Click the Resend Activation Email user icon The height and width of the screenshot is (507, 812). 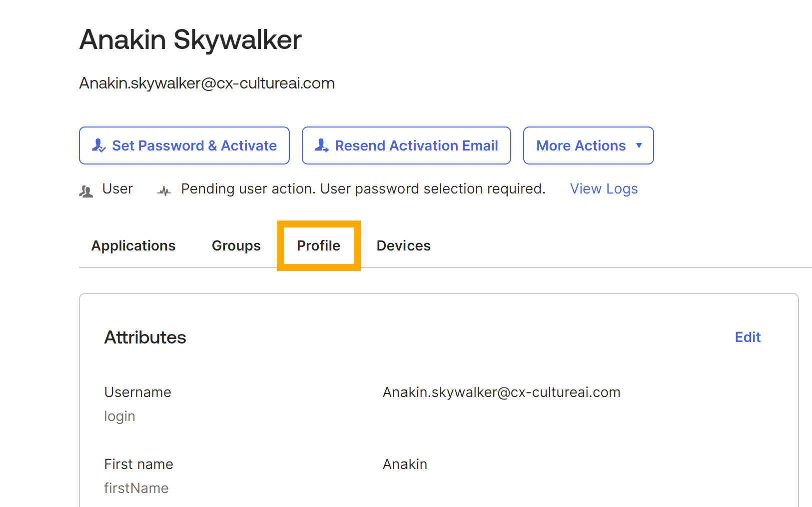click(x=322, y=145)
